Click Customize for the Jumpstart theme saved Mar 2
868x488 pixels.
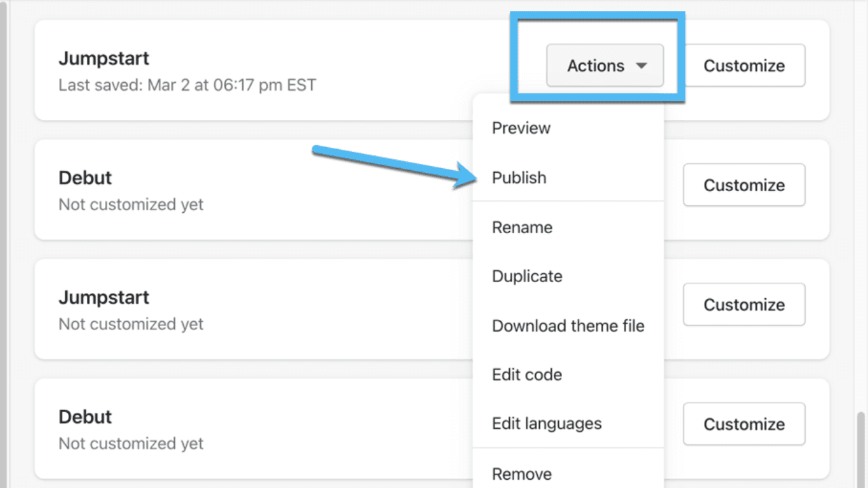click(x=744, y=66)
